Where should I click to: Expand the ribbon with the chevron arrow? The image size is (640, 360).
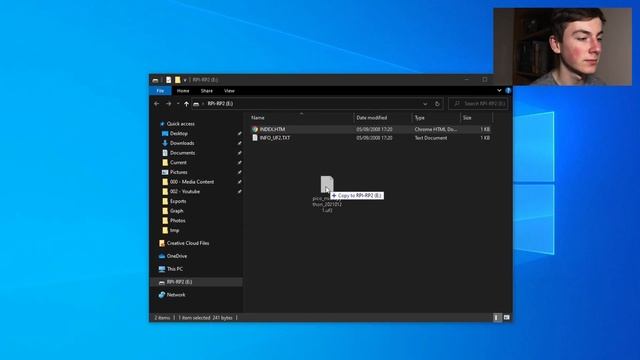pos(499,90)
